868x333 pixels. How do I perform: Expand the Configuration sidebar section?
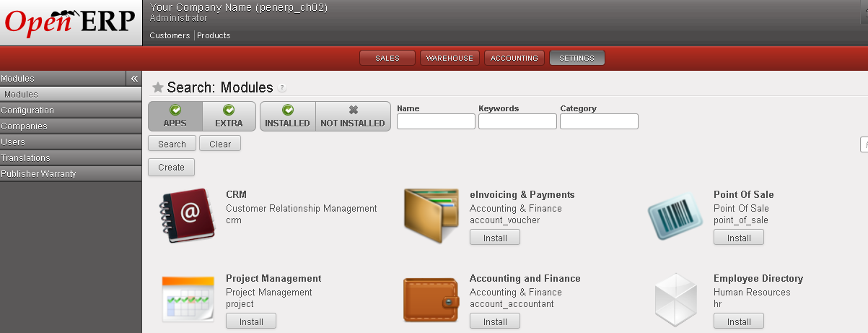[x=71, y=111]
